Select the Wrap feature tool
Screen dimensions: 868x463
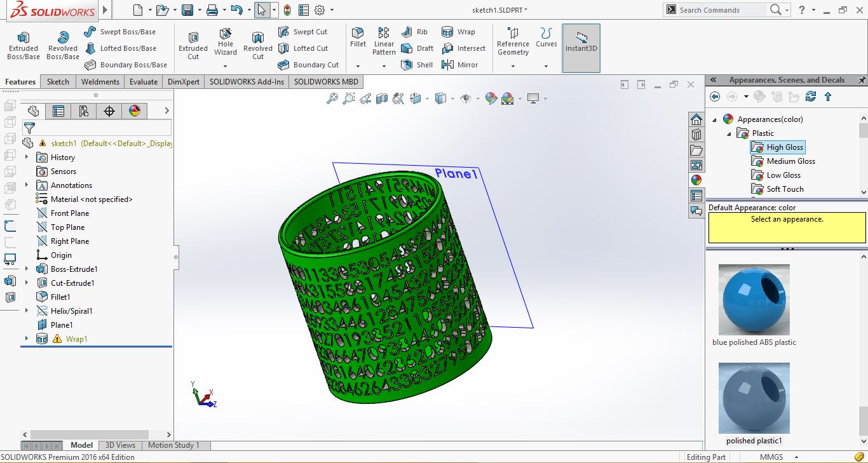[x=458, y=32]
